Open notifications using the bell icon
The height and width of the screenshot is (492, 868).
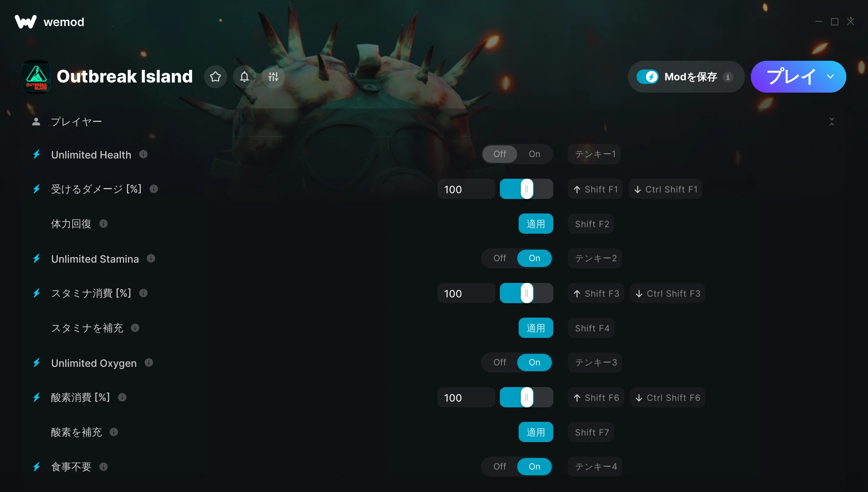coord(244,77)
